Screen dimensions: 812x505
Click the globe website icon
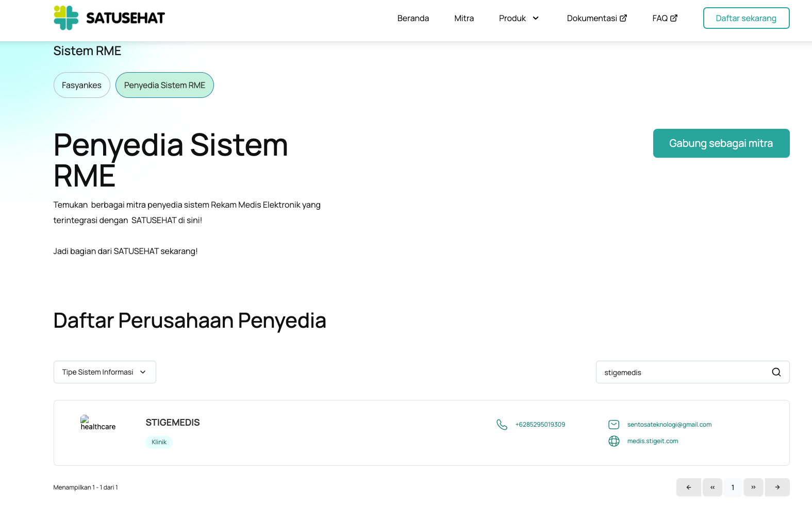614,441
